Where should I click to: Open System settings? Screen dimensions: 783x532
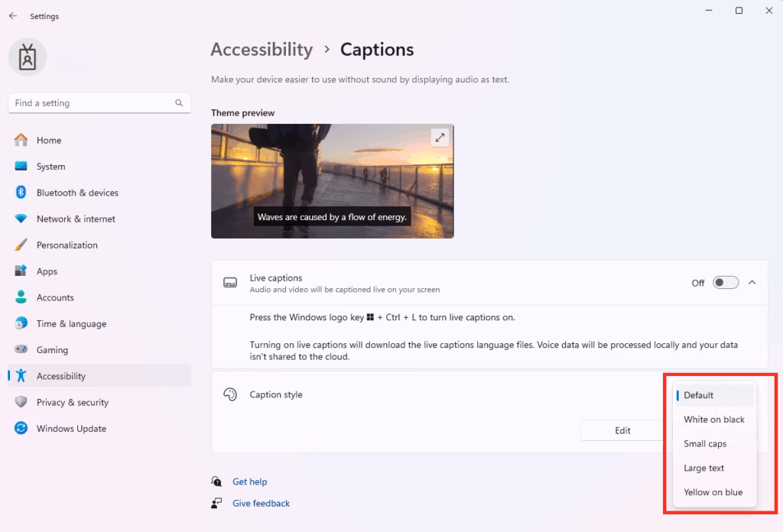click(x=100, y=166)
